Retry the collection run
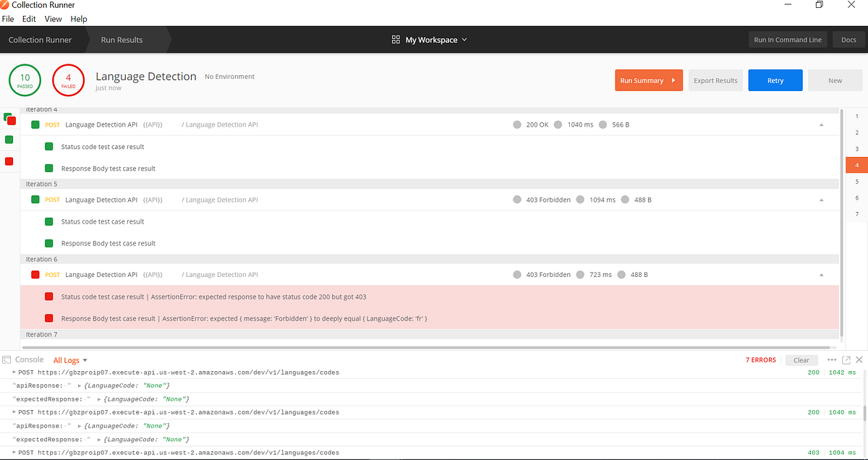 775,80
